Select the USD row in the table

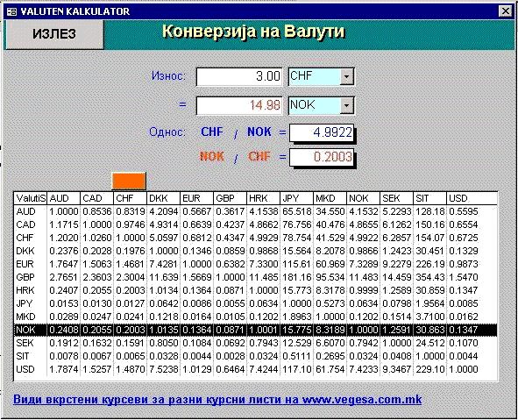(256, 369)
